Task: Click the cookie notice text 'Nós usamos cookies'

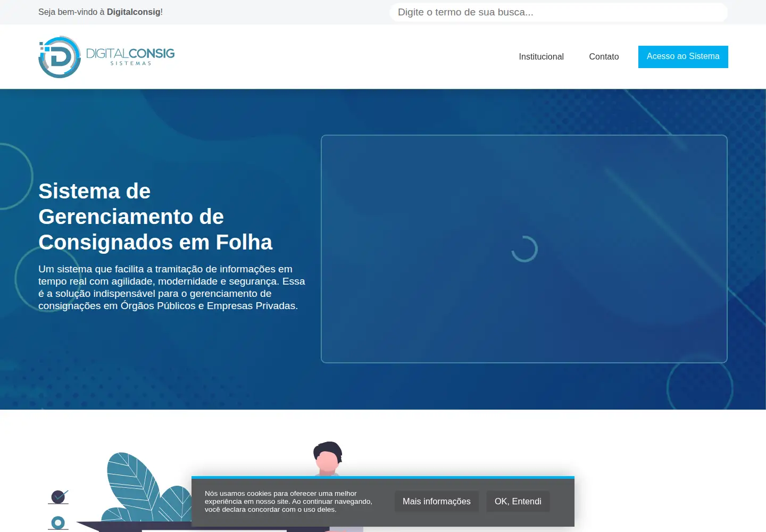Action: pos(288,502)
